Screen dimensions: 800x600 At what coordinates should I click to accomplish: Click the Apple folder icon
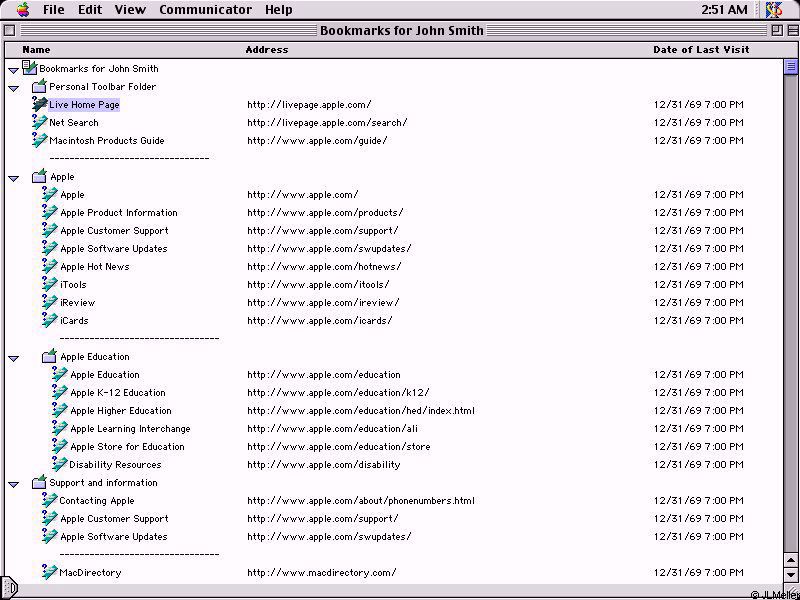[39, 177]
